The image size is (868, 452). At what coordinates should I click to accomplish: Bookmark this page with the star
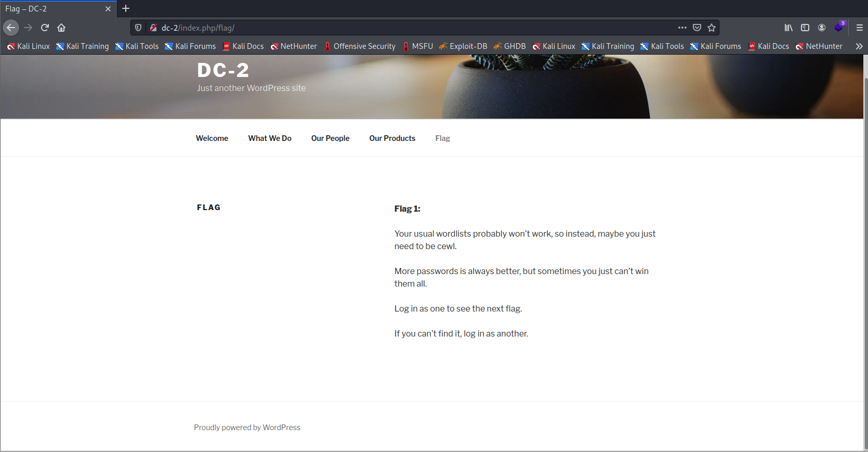point(712,28)
